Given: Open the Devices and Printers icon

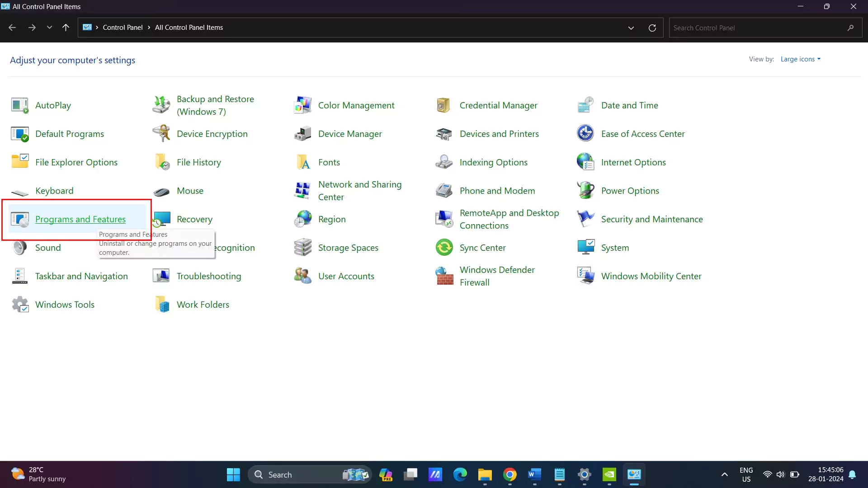Looking at the screenshot, I should coord(444,134).
